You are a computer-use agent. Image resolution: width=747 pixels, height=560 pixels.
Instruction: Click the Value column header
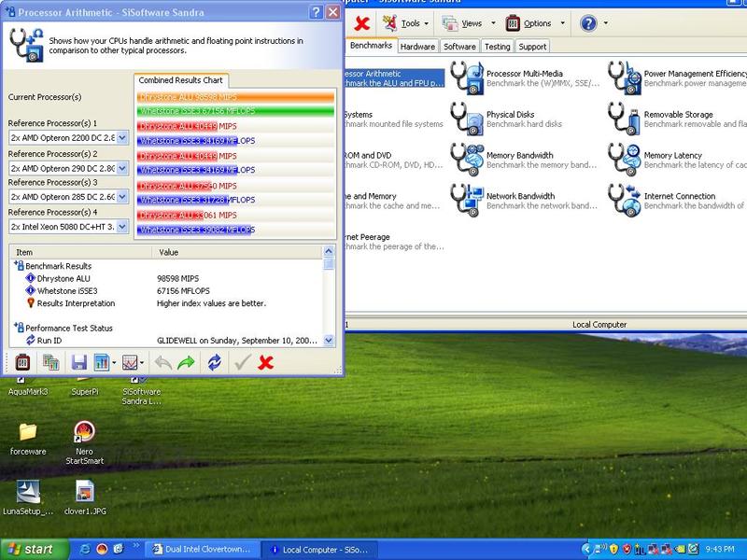237,252
